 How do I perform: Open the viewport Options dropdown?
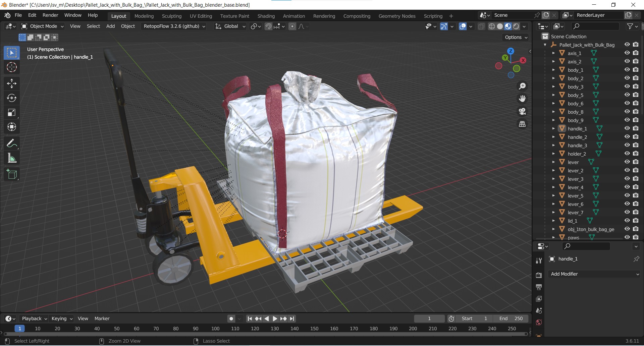(516, 37)
